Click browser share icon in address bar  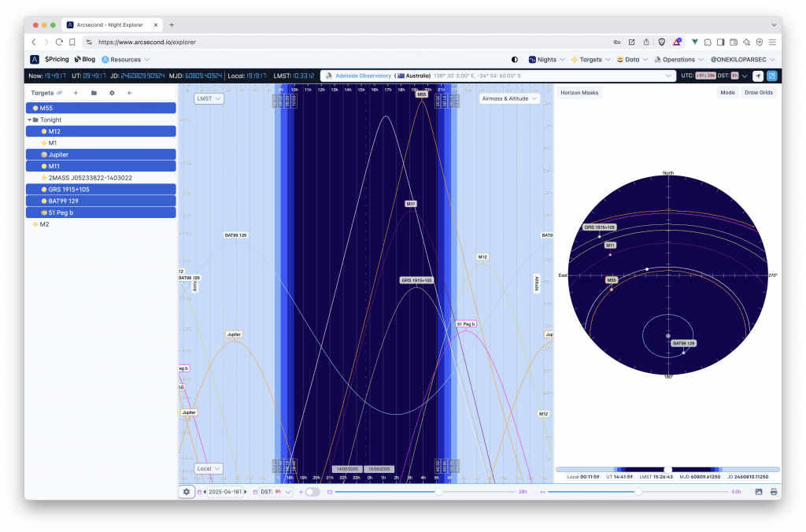pos(646,42)
